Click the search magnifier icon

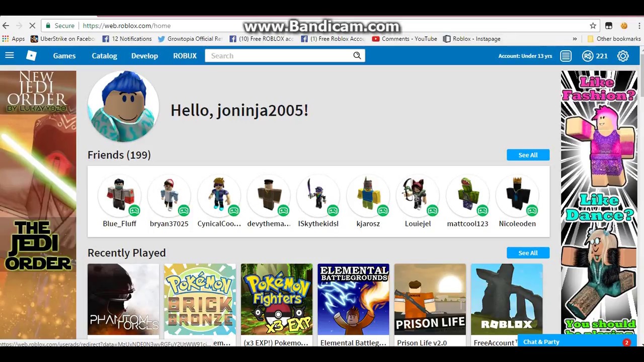[x=357, y=56]
